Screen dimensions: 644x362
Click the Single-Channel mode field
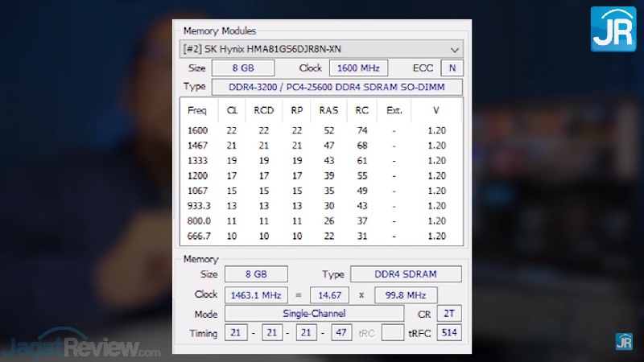coord(314,313)
